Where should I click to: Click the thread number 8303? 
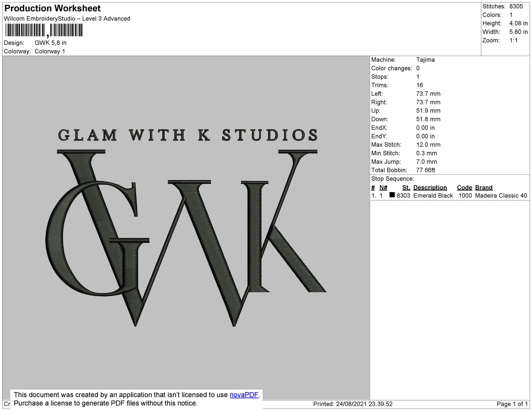tap(403, 195)
